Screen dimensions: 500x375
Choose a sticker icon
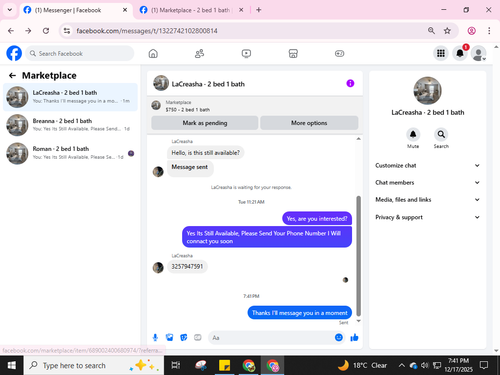(184, 338)
